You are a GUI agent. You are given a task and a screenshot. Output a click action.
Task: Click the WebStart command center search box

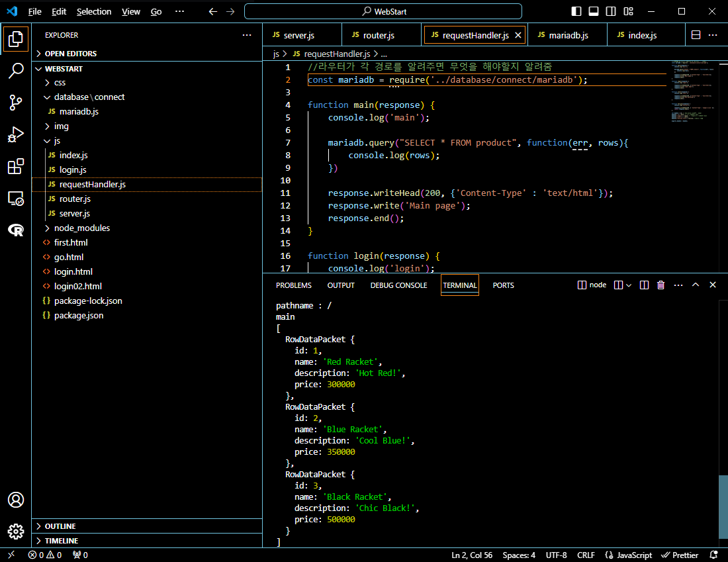point(383,12)
